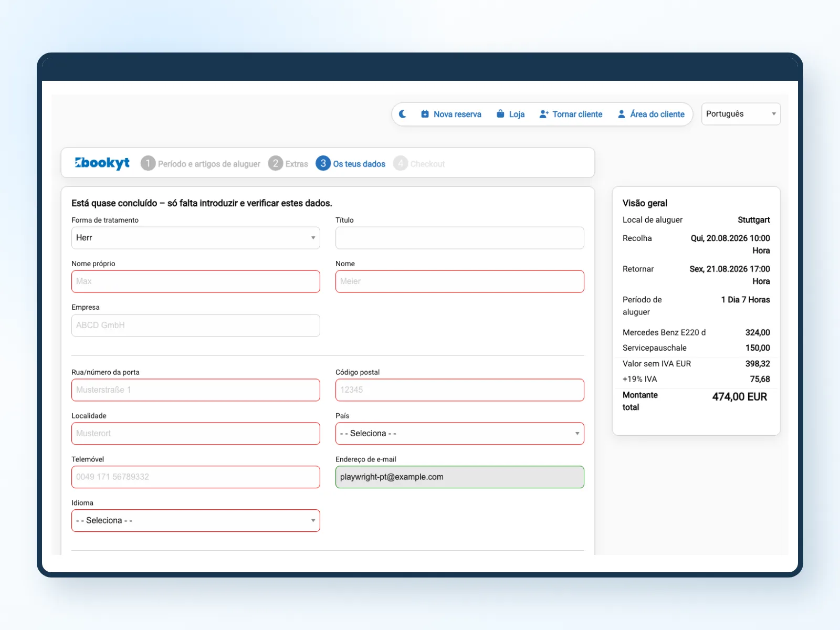This screenshot has height=630, width=840.
Task: Click the Nova reserva calendar icon
Action: coord(425,114)
